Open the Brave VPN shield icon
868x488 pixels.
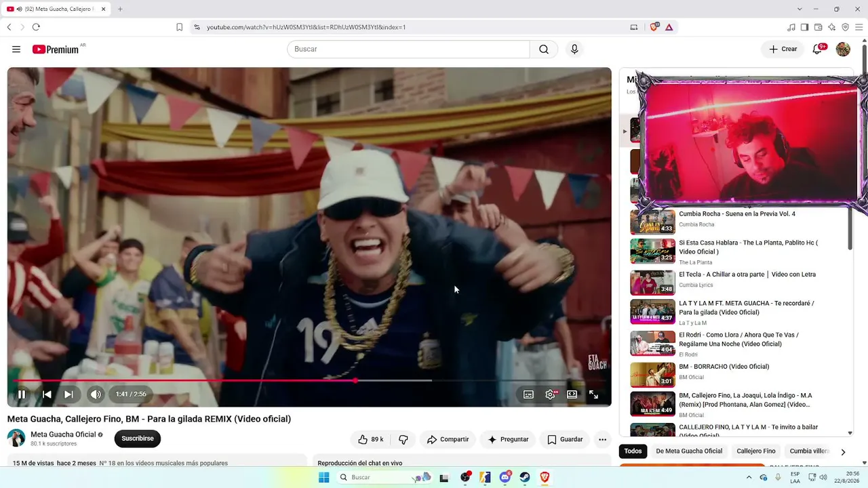(x=845, y=27)
